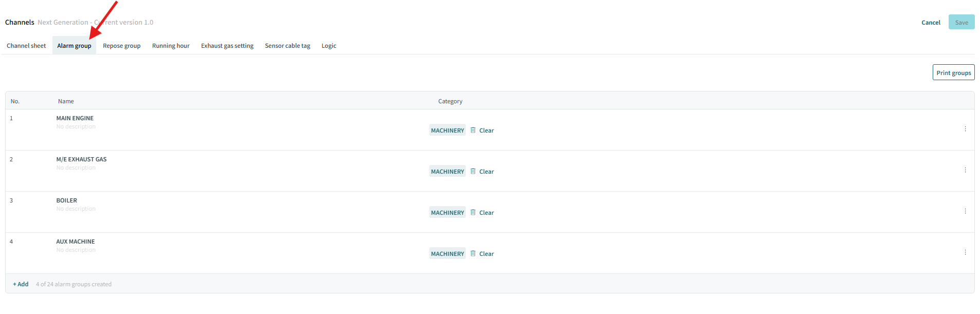The image size is (980, 314).
Task: Click the Name column header
Action: [x=66, y=101]
